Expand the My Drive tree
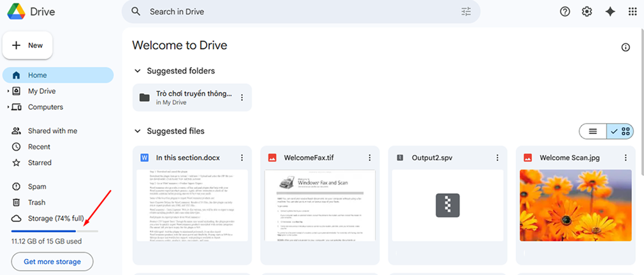 click(8, 91)
